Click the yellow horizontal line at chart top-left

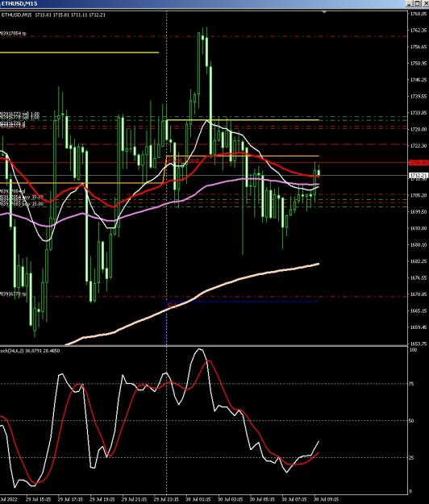79,52
